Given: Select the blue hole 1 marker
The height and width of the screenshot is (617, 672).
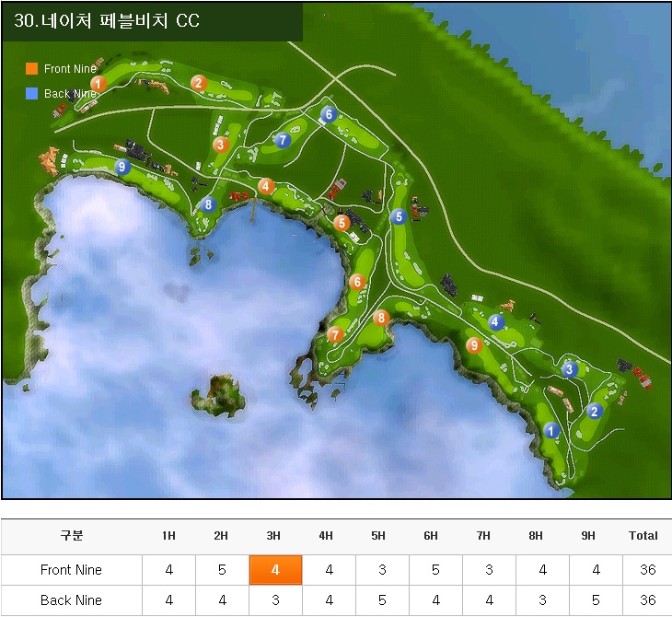Looking at the screenshot, I should pos(551,430).
